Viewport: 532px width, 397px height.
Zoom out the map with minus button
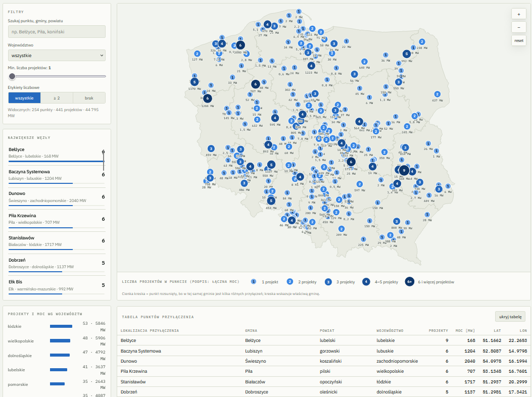coord(518,27)
